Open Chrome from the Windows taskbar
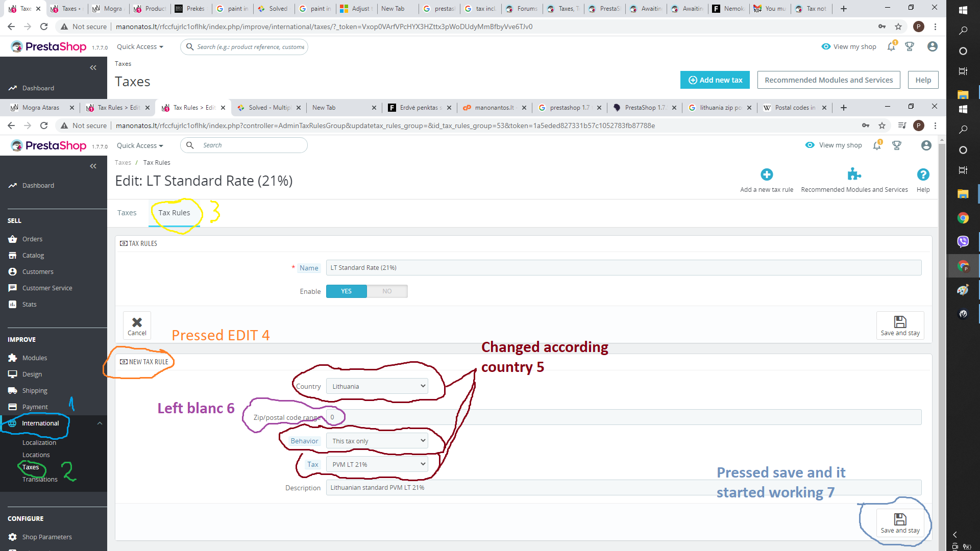 pos(963,218)
